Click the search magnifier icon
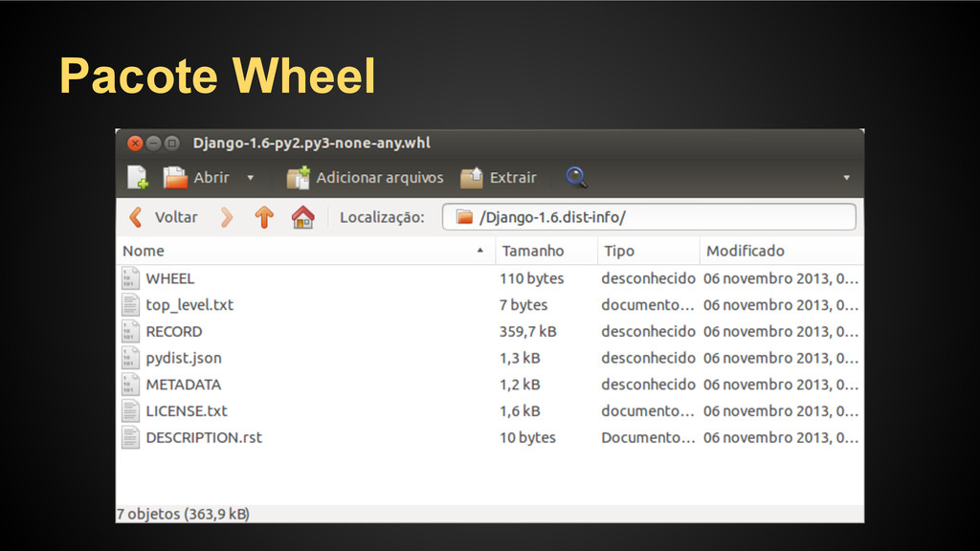This screenshot has width=980, height=551. (576, 177)
